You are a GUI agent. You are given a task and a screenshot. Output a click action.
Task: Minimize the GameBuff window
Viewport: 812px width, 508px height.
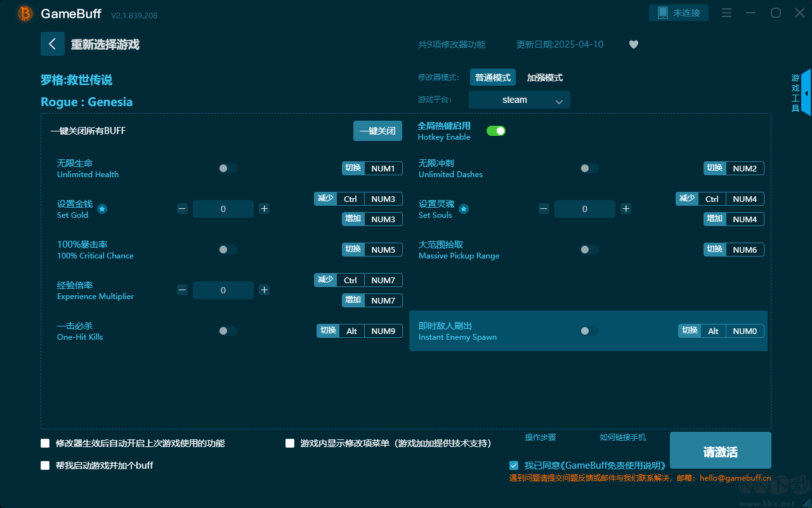(x=751, y=13)
